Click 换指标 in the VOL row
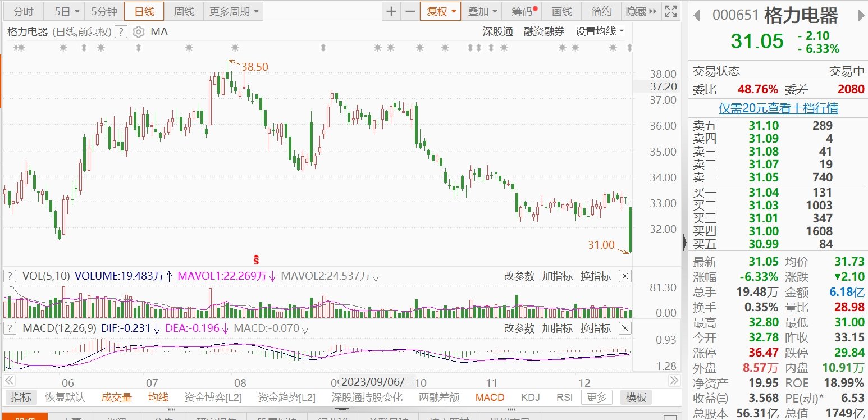Viewport: 868px width, 420px height. tap(596, 276)
